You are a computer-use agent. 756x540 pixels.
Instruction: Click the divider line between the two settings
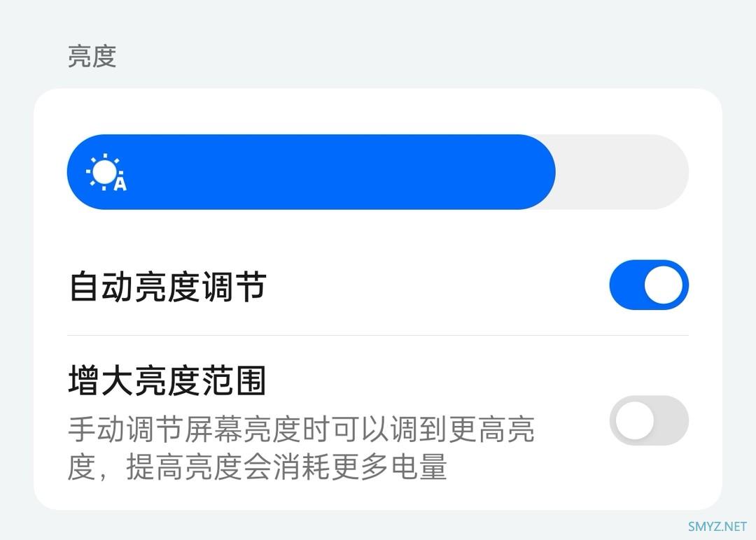point(378,335)
